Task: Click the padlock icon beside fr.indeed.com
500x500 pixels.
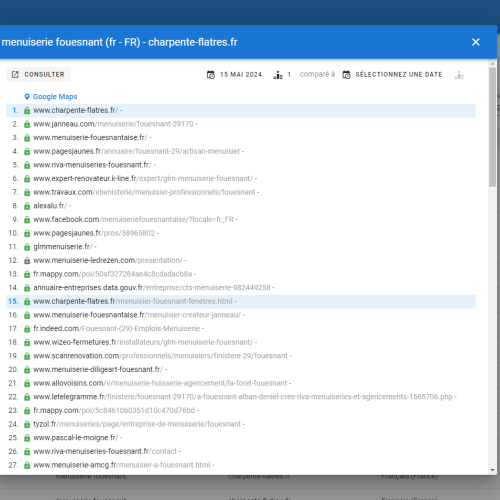Action: click(x=27, y=329)
